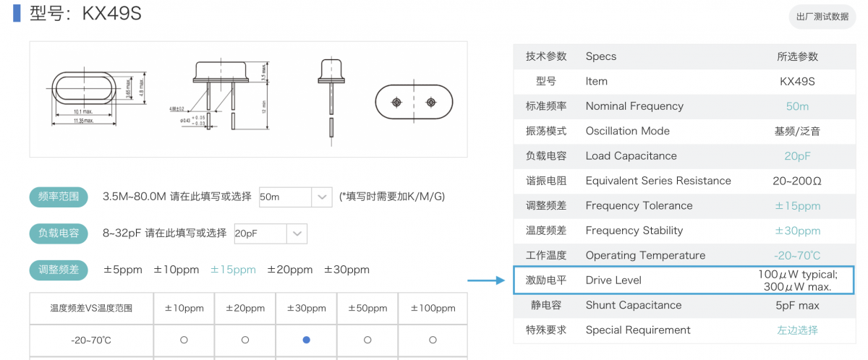Click the 50m frequency input field
The height and width of the screenshot is (360, 868).
click(284, 197)
